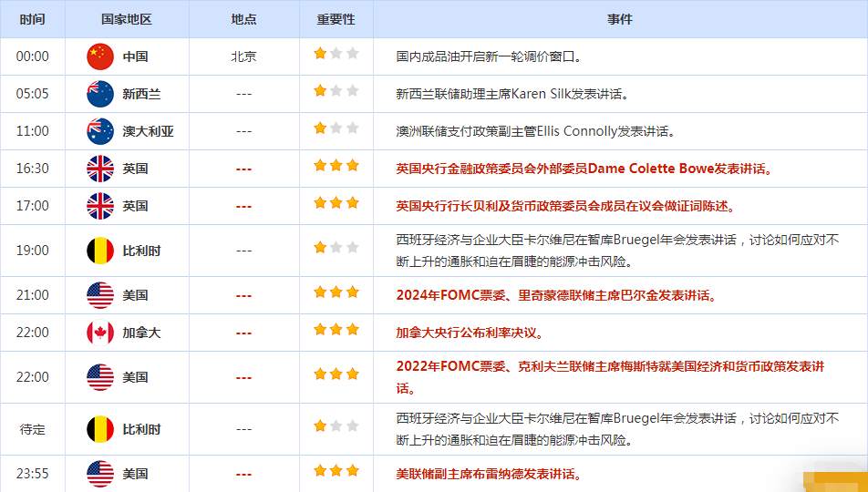
Task: Click the 新西兰 country name
Action: 141,94
